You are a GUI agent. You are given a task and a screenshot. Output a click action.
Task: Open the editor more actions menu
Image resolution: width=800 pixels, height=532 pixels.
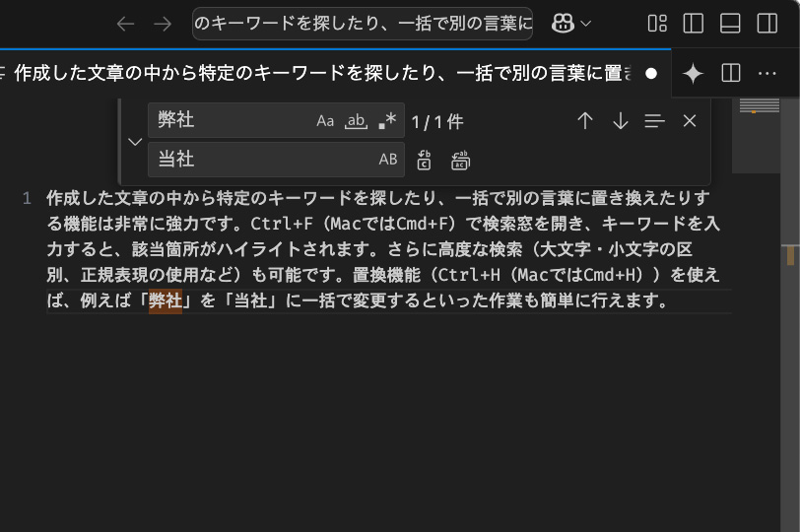767,74
